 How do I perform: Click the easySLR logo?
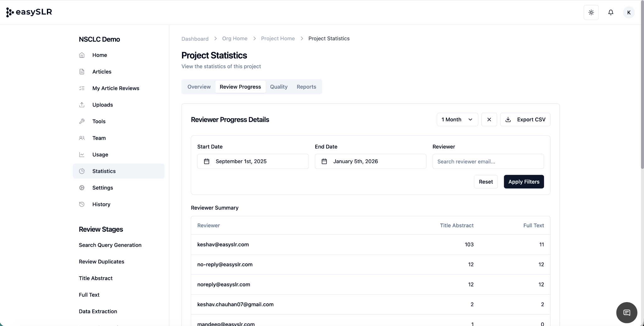(x=29, y=12)
